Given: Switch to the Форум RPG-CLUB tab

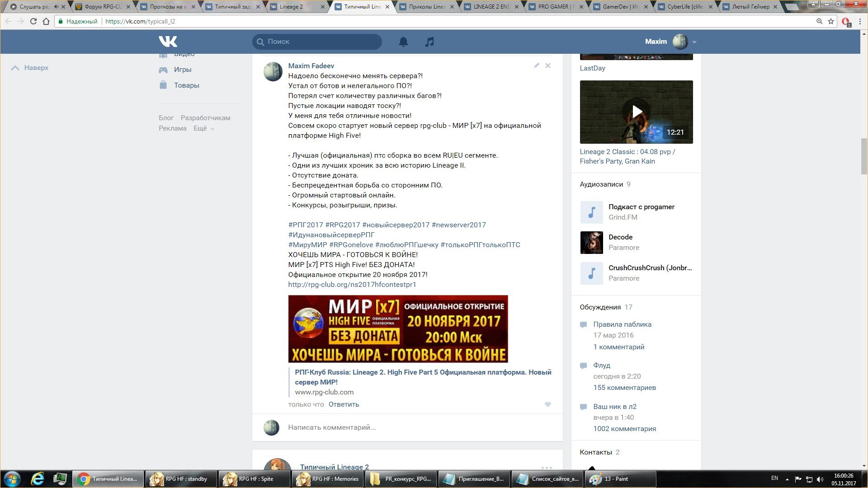Looking at the screenshot, I should (x=103, y=7).
